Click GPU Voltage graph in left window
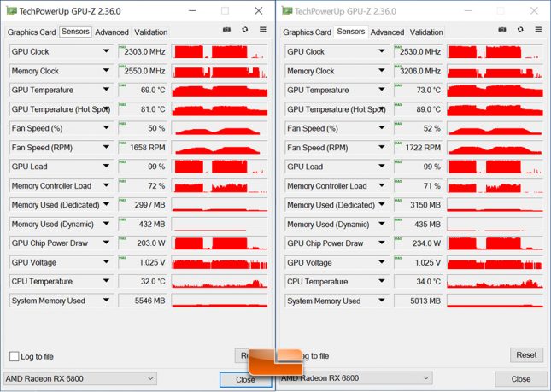 (220, 262)
